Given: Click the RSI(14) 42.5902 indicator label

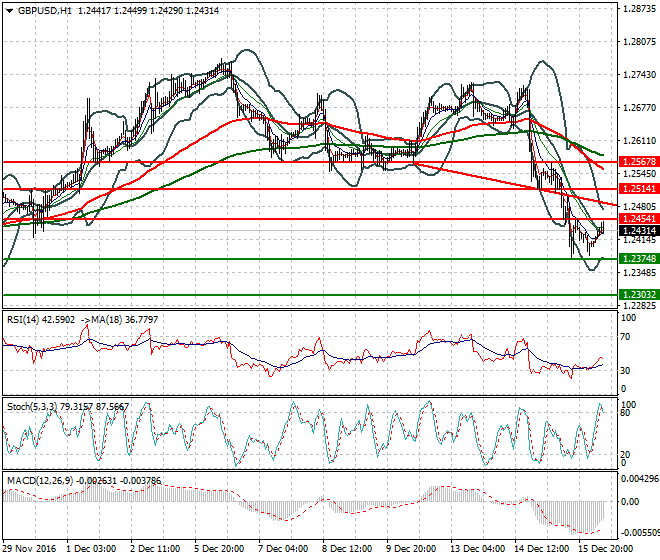Looking at the screenshot, I should pyautogui.click(x=41, y=320).
